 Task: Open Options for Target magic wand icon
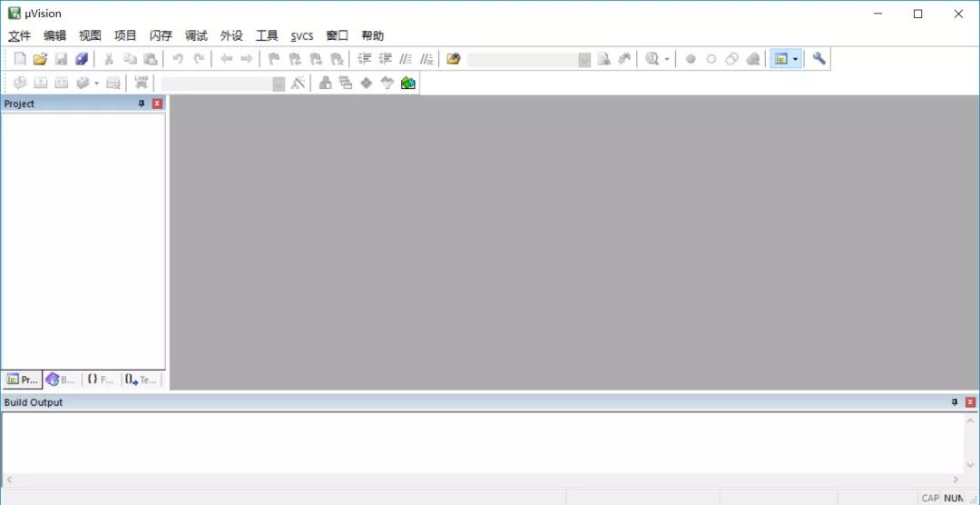(x=299, y=83)
